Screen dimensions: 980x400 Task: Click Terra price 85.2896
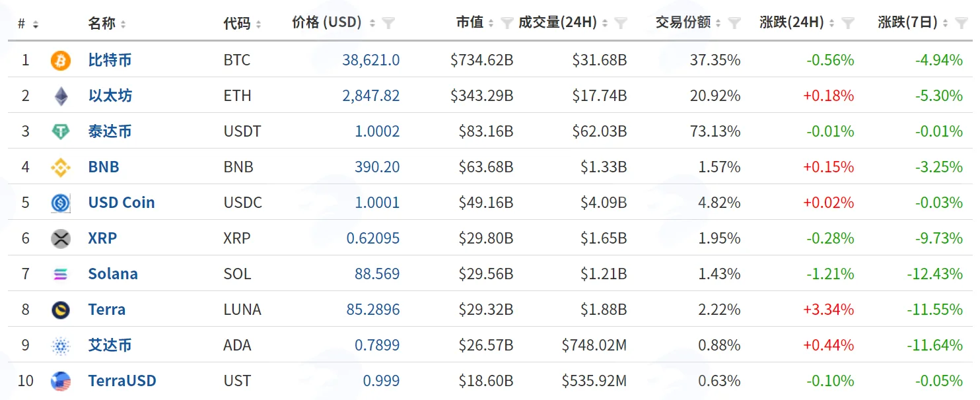tap(373, 310)
